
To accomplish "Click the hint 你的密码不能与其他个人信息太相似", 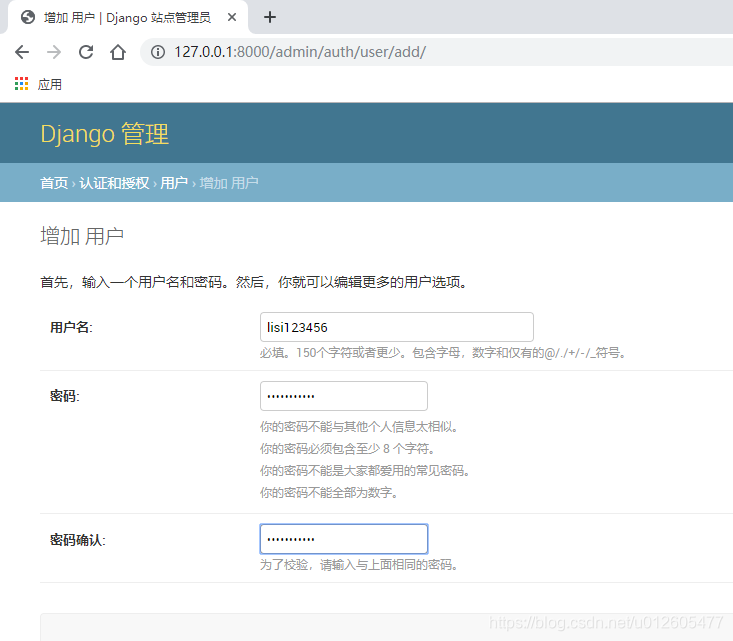I will (359, 426).
